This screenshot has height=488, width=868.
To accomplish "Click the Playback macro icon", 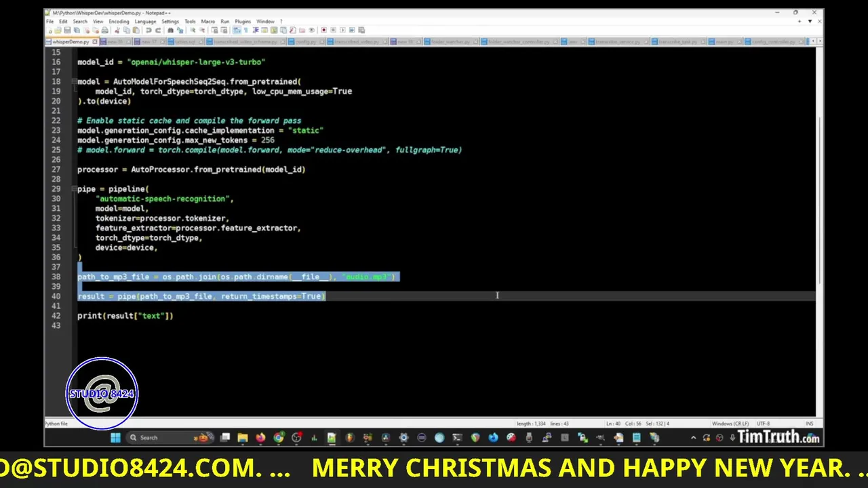I will pos(342,30).
